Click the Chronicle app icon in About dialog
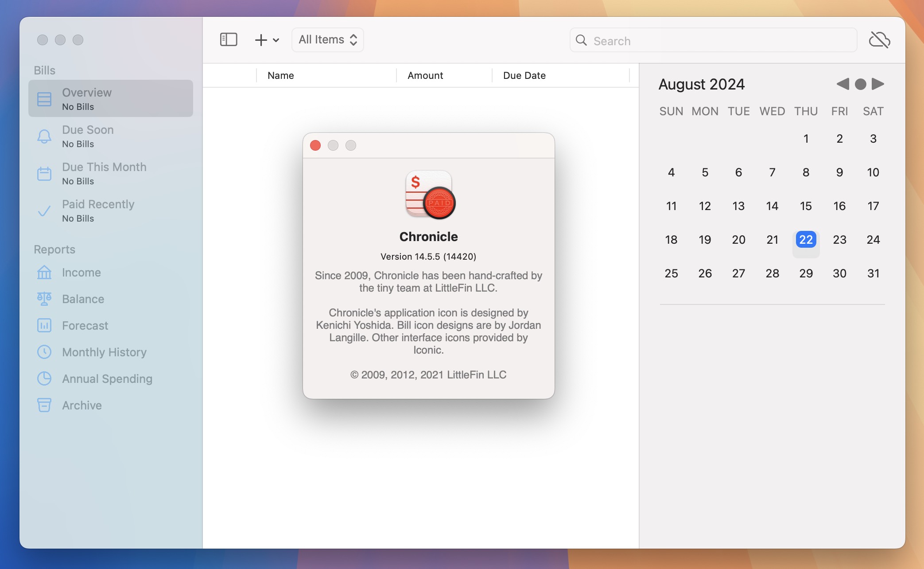This screenshot has width=924, height=569. [x=430, y=195]
